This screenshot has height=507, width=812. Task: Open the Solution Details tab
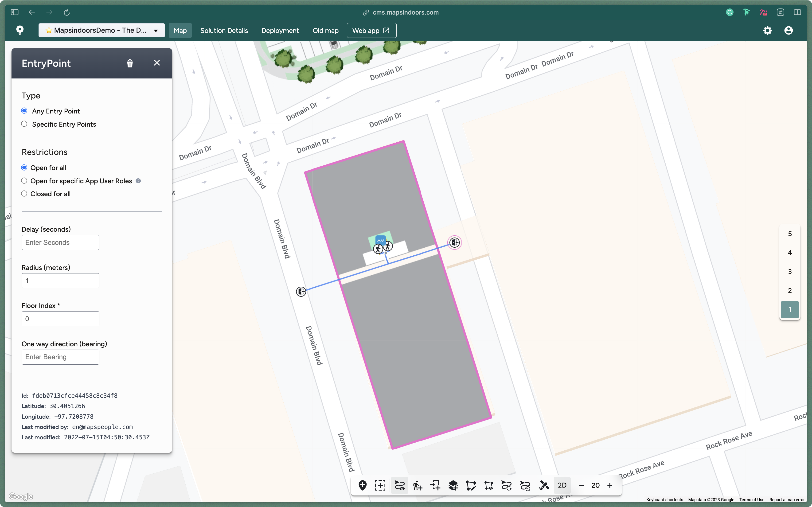point(224,31)
